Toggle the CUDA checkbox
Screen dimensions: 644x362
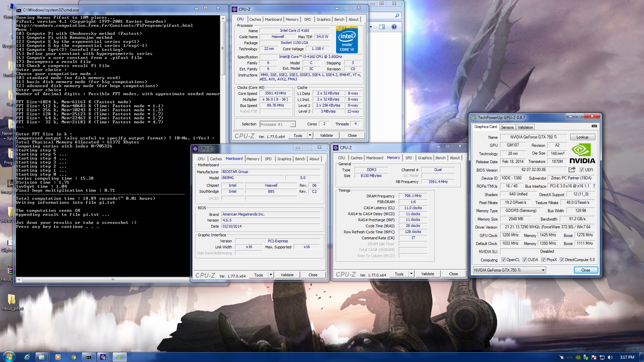coord(525,259)
